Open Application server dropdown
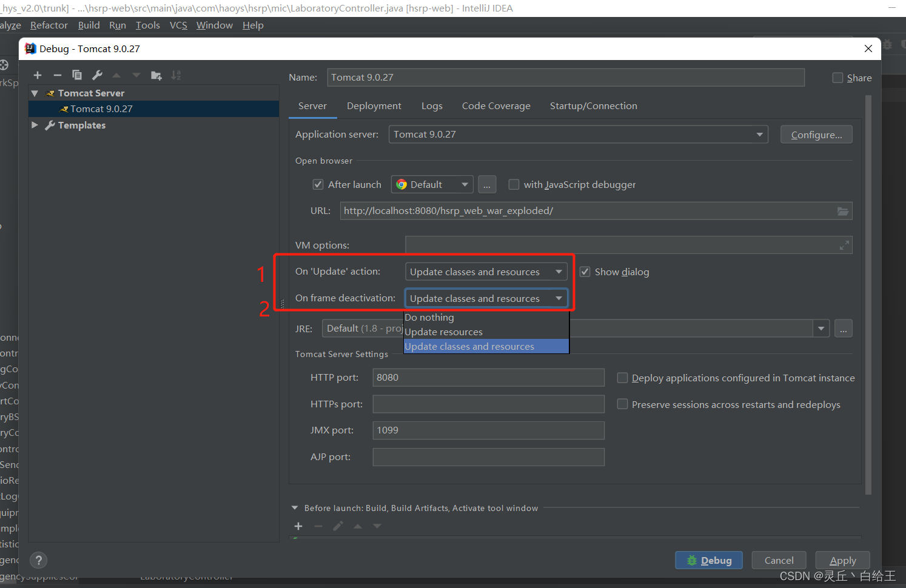Screen dimensions: 906x588 click(x=578, y=135)
